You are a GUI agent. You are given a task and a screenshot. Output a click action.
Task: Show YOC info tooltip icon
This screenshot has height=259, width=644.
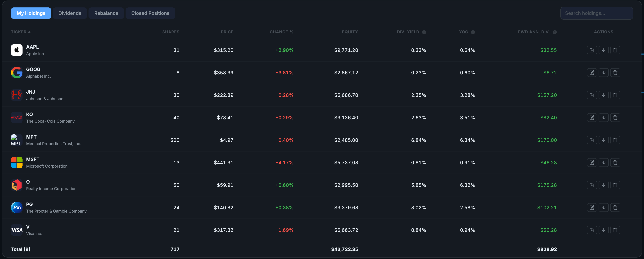(473, 32)
